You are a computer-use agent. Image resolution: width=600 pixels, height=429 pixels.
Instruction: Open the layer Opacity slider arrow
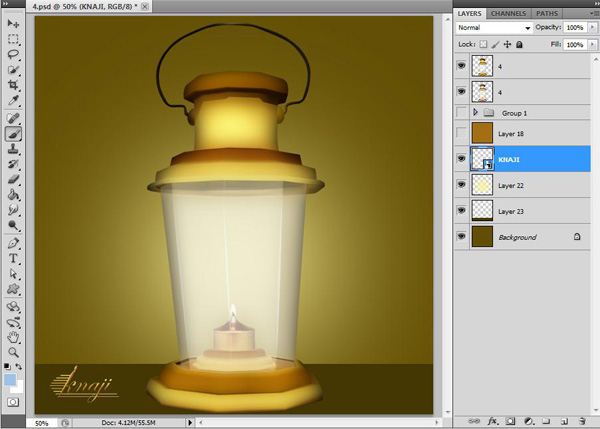590,27
